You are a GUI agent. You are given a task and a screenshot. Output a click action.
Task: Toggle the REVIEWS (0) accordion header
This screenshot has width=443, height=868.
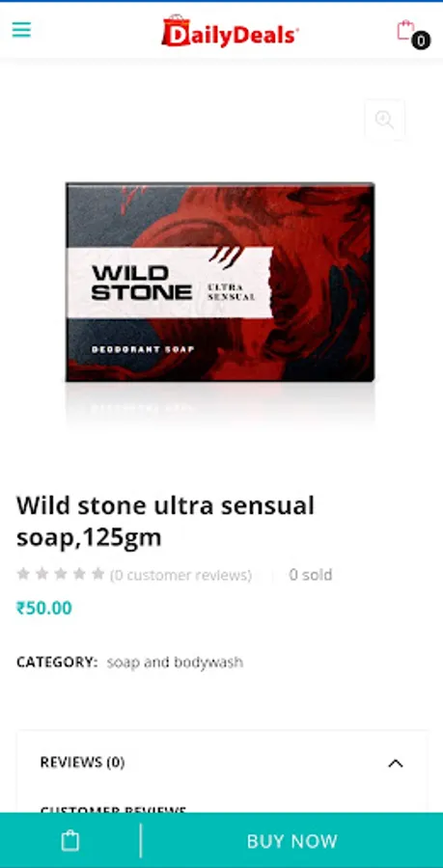(222, 763)
